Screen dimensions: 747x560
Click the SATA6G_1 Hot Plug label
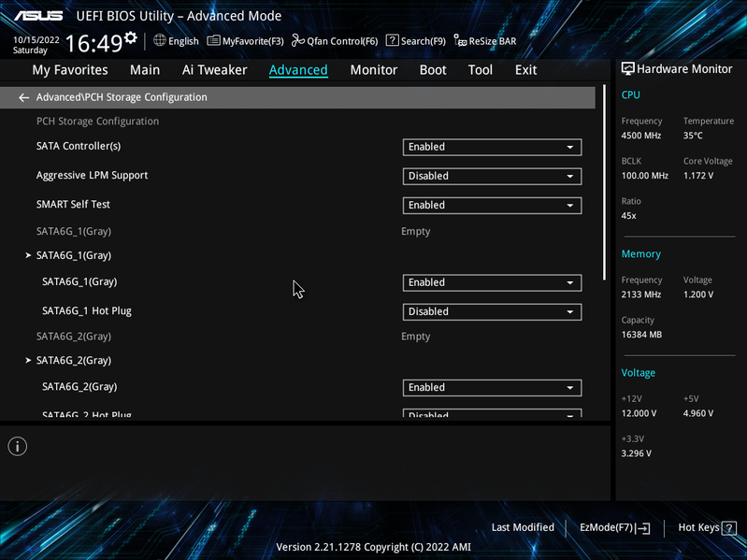[x=87, y=311]
